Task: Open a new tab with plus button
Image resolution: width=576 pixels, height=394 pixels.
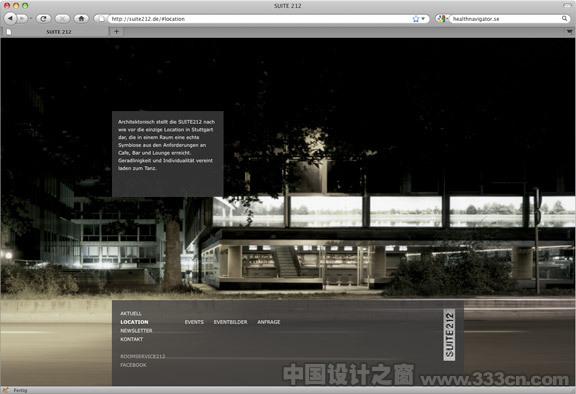Action: (116, 32)
